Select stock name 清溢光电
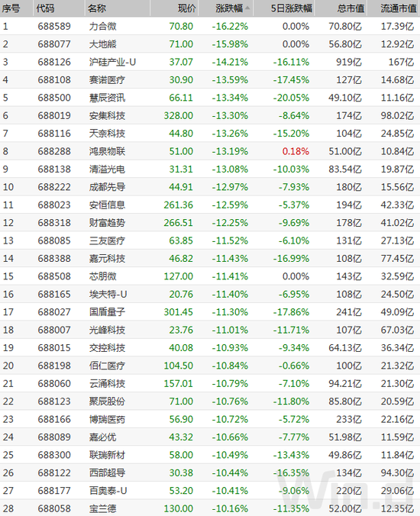This screenshot has width=420, height=516. (107, 169)
